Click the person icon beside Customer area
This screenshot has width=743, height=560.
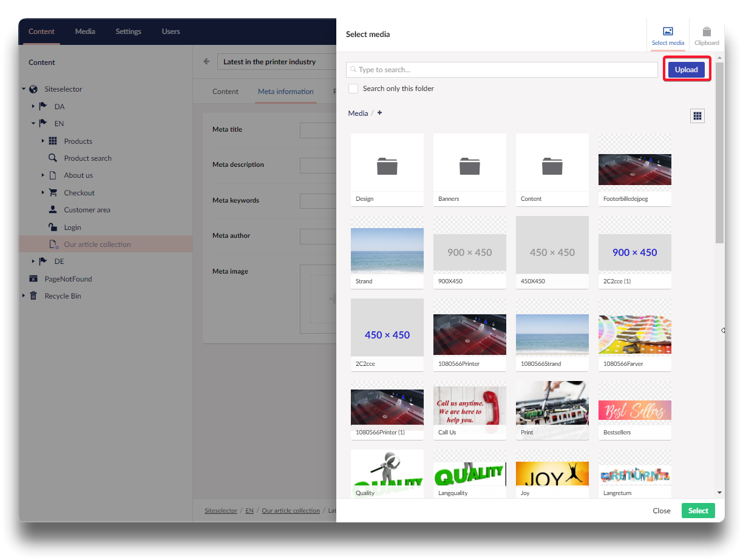[53, 209]
